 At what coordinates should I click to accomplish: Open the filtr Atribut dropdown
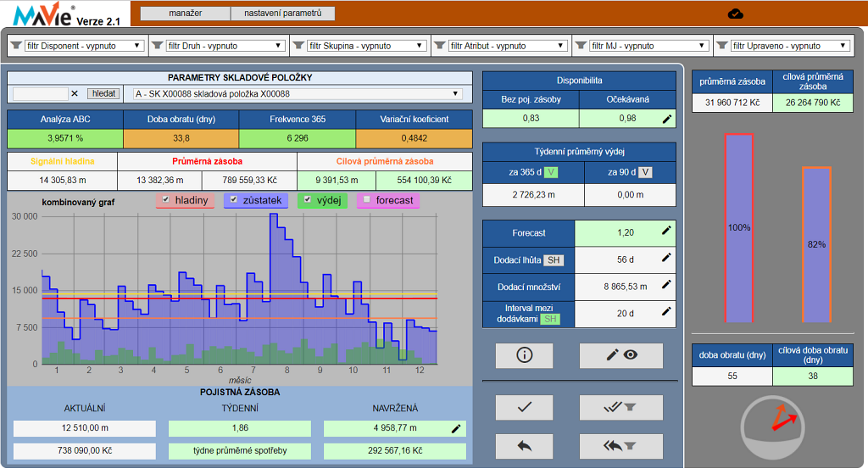tap(509, 46)
